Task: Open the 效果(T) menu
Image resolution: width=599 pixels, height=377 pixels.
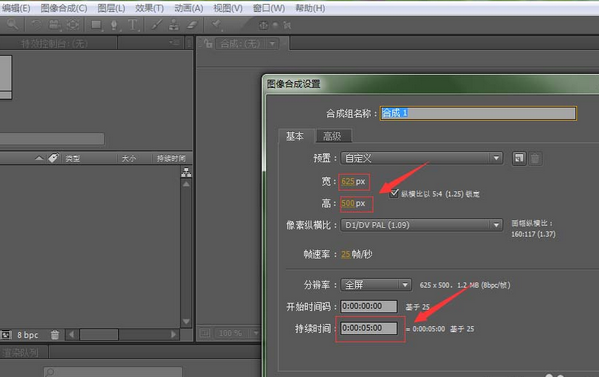Action: click(x=149, y=8)
